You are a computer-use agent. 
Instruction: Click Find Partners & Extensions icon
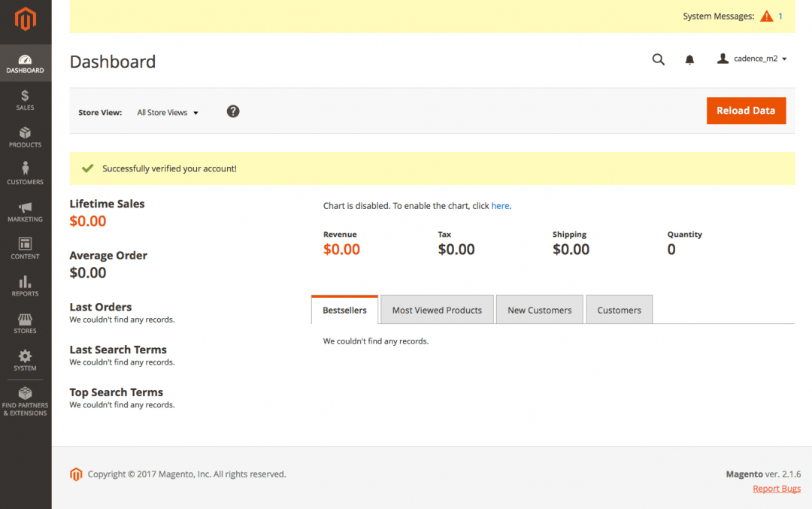pos(25,400)
